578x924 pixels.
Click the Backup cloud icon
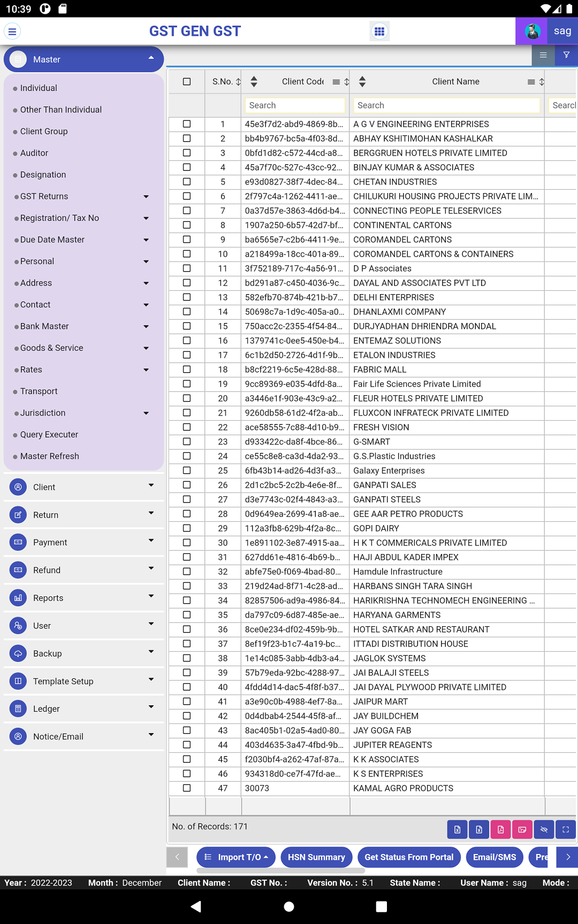pyautogui.click(x=18, y=653)
